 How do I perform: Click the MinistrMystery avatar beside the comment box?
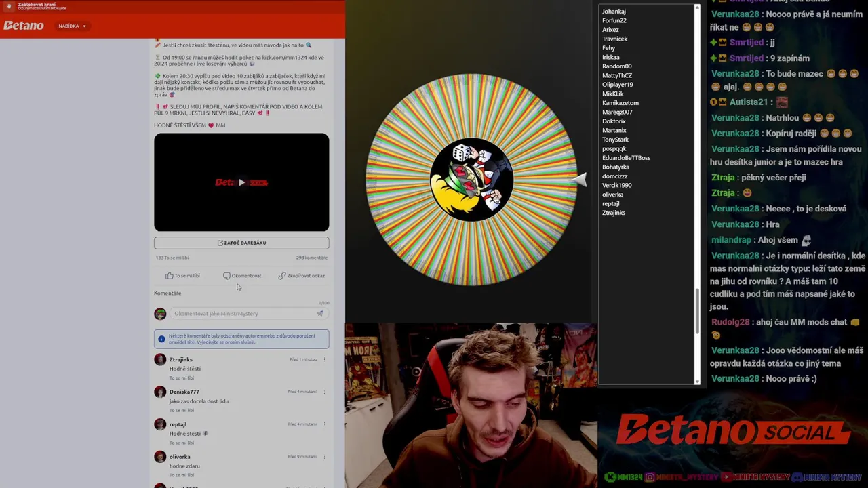[160, 314]
